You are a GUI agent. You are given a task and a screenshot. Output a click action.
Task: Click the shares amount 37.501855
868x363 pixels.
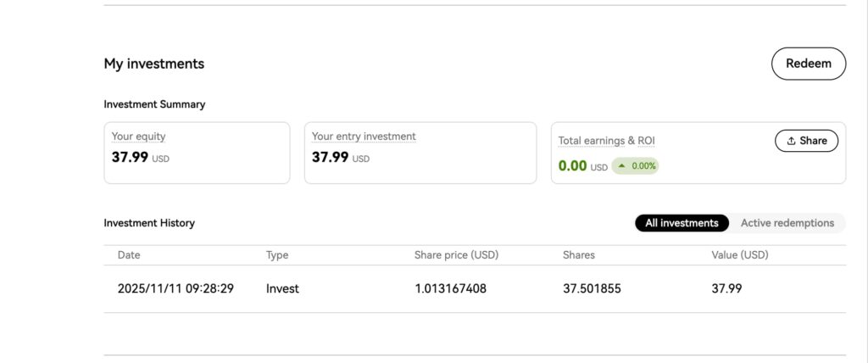[x=592, y=288]
